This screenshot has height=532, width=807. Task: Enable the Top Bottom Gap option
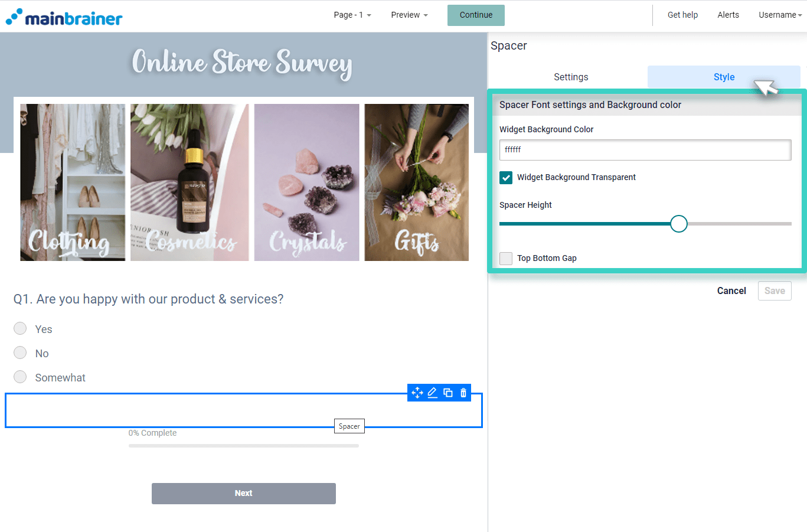[506, 258]
